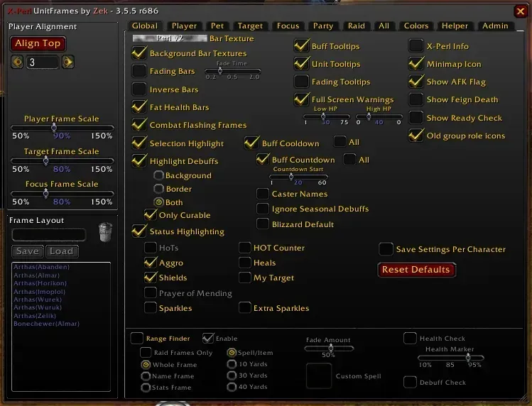Click the Frame Layout name input field
Image resolution: width=532 pixels, height=406 pixels.
click(49, 234)
